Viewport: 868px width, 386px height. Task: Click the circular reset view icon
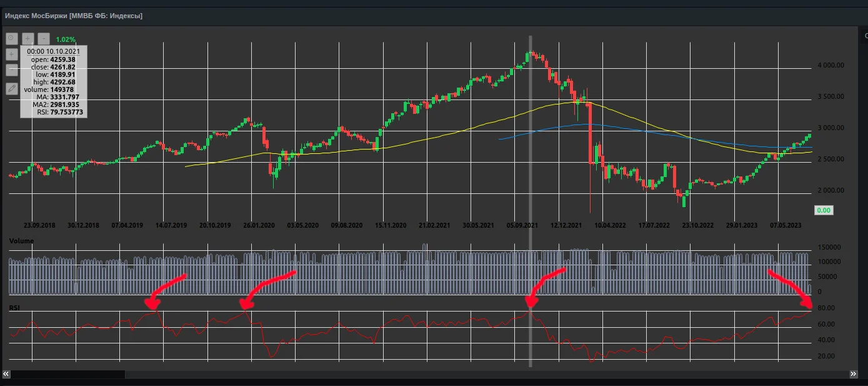pos(12,39)
